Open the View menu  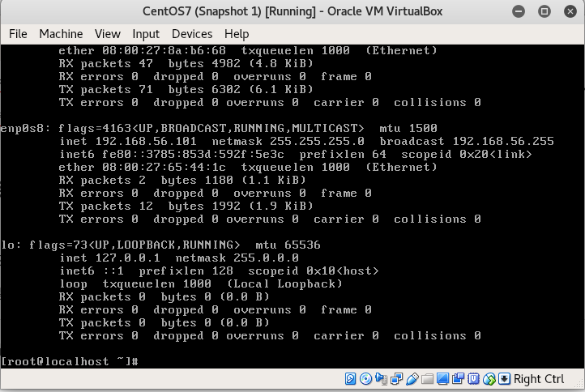[x=108, y=34]
